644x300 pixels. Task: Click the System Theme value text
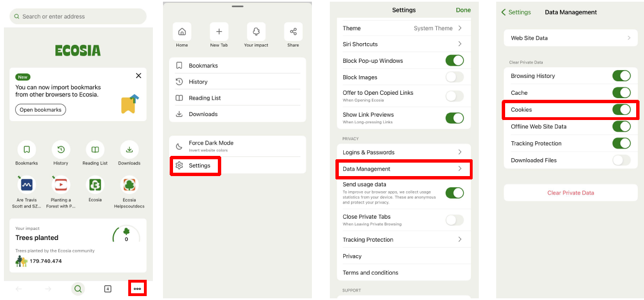pos(433,28)
